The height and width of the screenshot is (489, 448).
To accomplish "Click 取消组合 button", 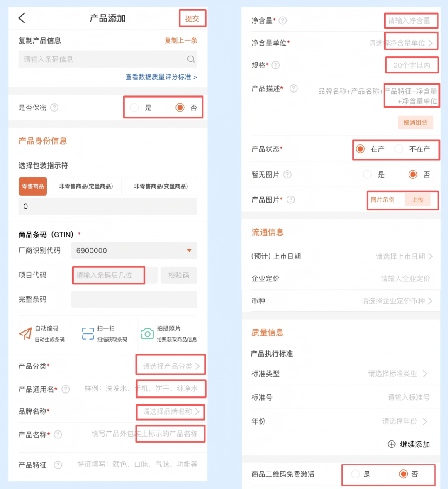I will tap(416, 122).
